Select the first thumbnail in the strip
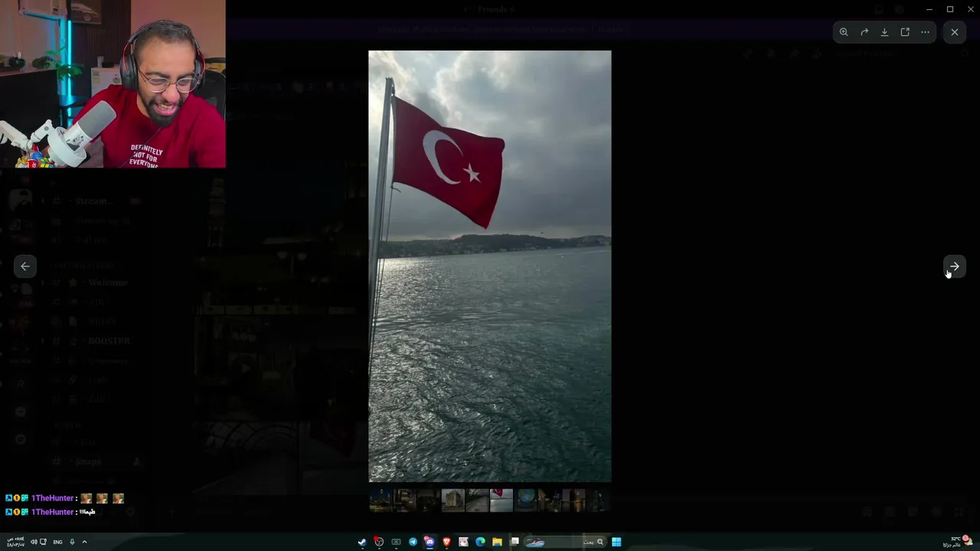The image size is (980, 551). [380, 500]
